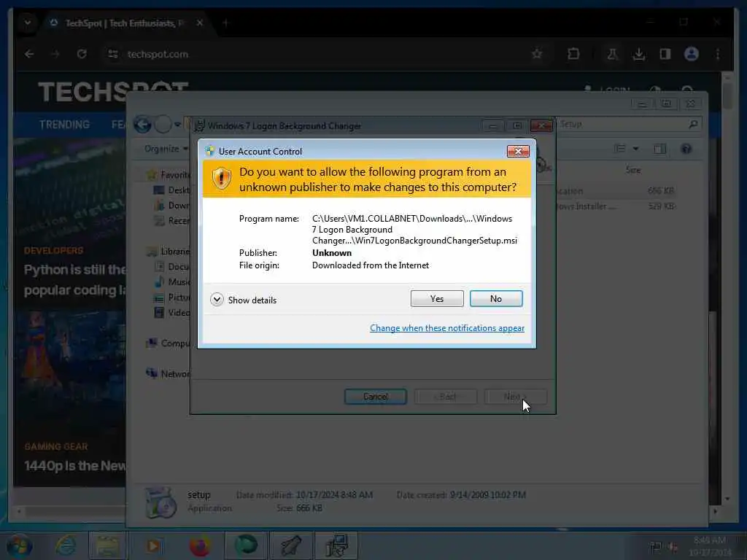Click Cancel in Logon Background Changer installer
The width and height of the screenshot is (747, 560).
pos(376,397)
